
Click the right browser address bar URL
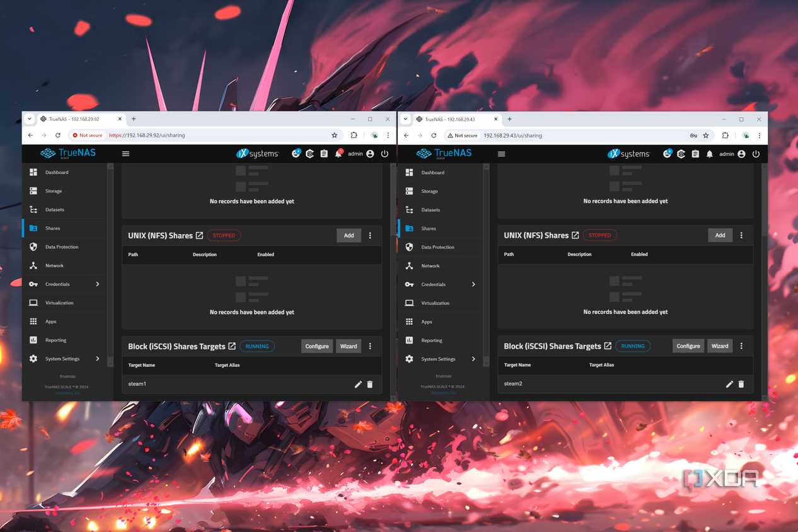pos(512,136)
